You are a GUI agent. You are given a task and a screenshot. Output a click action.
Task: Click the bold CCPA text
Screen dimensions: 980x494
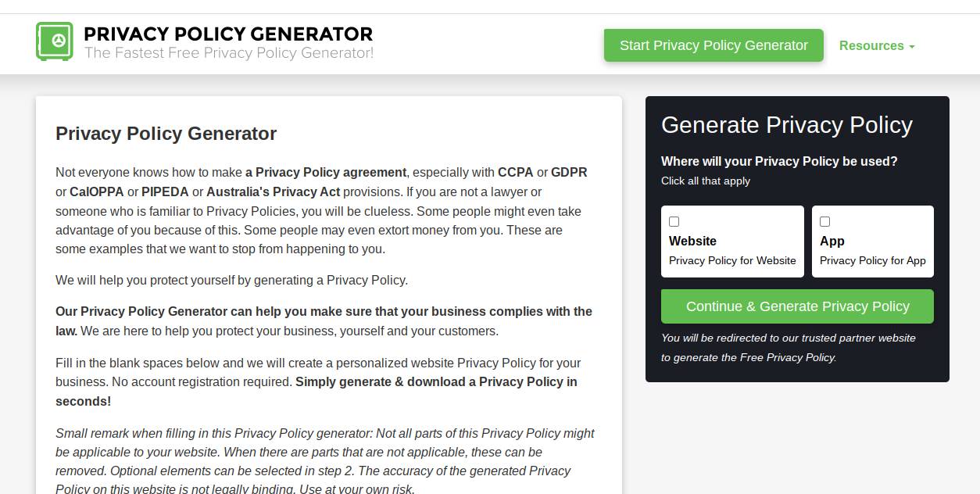click(x=515, y=173)
